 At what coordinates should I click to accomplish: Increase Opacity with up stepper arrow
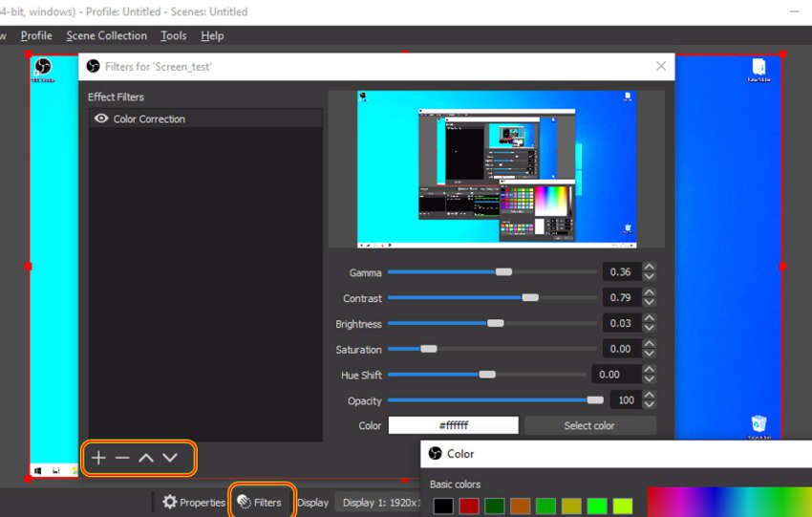tap(649, 395)
